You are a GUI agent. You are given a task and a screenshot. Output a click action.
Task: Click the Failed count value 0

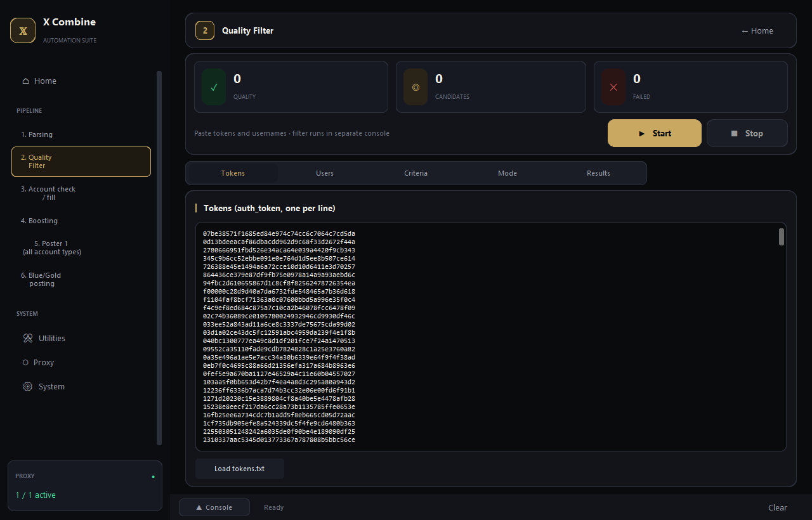point(637,79)
